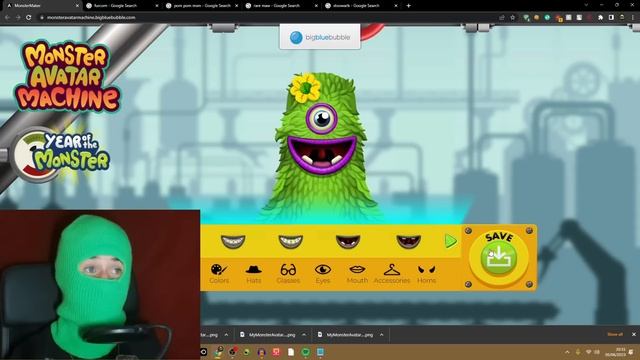Go back in the browser
Viewport: 640px width, 360px height.
7,18
